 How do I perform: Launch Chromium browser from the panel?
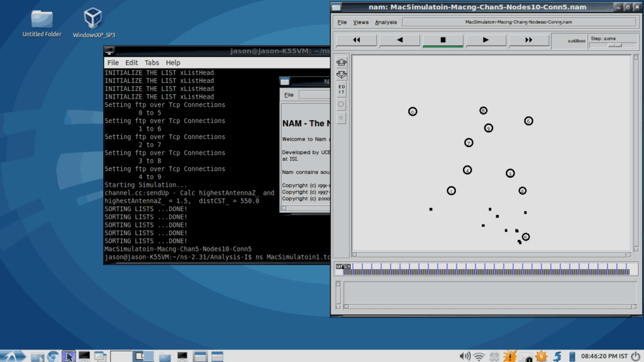(x=53, y=357)
